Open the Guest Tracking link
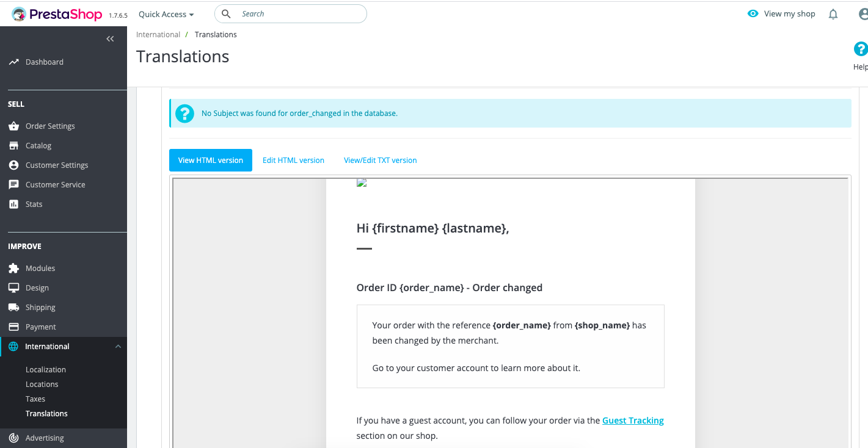 (633, 420)
